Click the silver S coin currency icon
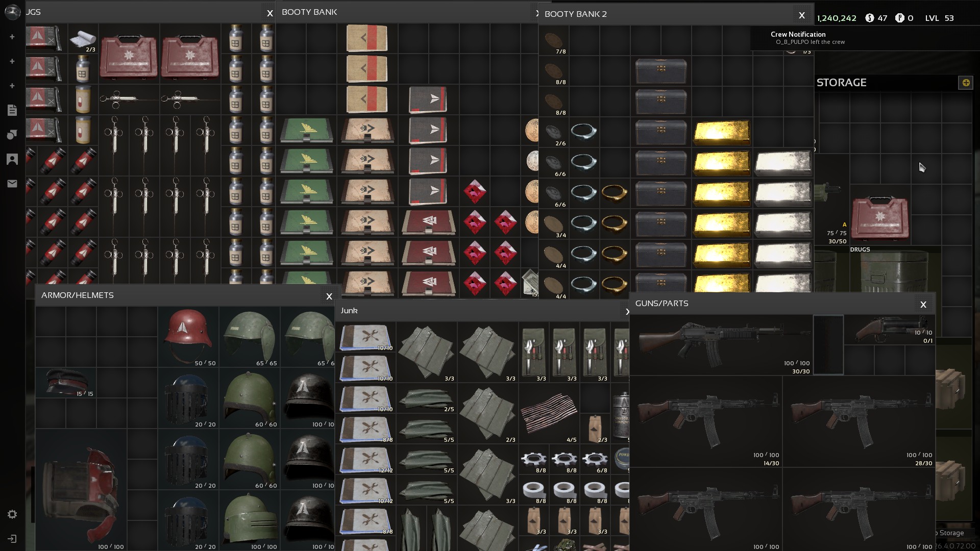This screenshot has width=980, height=551. (x=870, y=18)
